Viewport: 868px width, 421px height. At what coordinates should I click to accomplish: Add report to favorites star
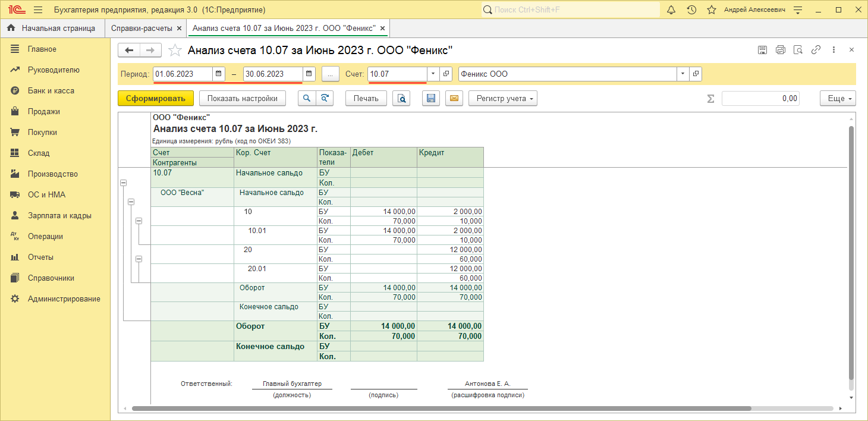pos(175,51)
